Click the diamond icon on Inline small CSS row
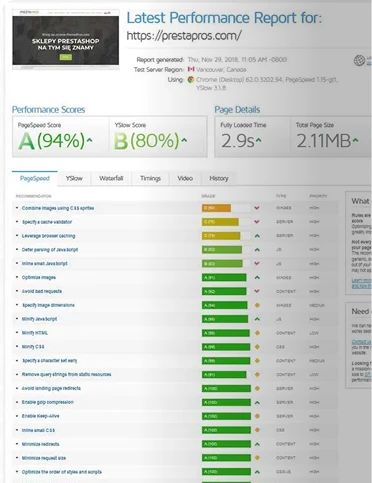This screenshot has height=483, width=372. click(x=257, y=430)
